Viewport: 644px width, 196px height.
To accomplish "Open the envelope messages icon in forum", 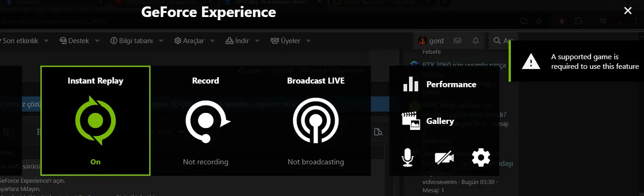I will coord(457,41).
